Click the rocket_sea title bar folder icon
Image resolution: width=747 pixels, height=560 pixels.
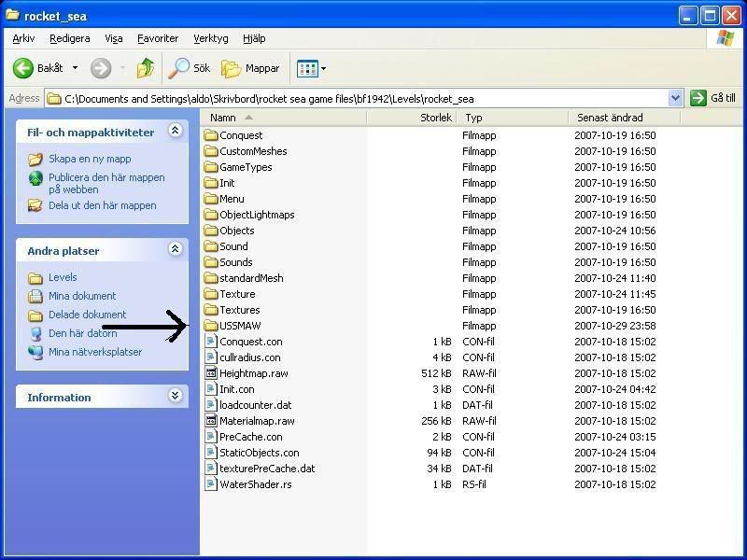(x=12, y=15)
